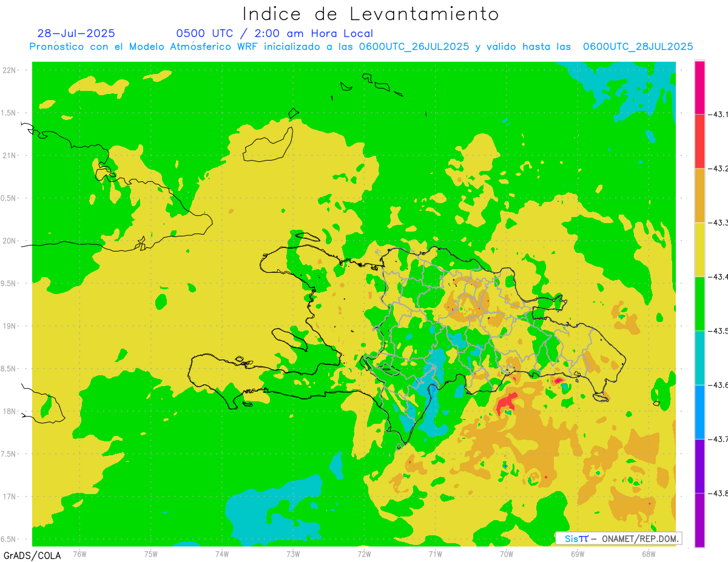Click the magenta swatch in the color legend
728x562 pixels.
tap(699, 87)
